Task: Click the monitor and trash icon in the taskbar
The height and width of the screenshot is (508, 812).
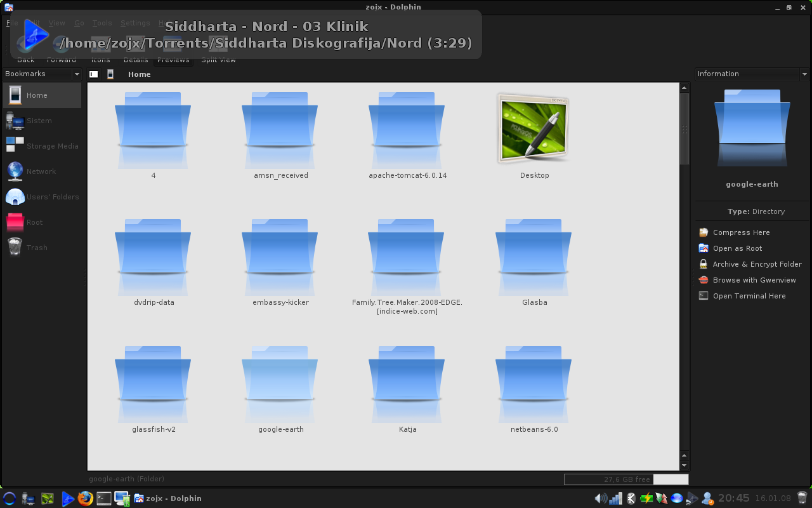Action: pos(122,498)
